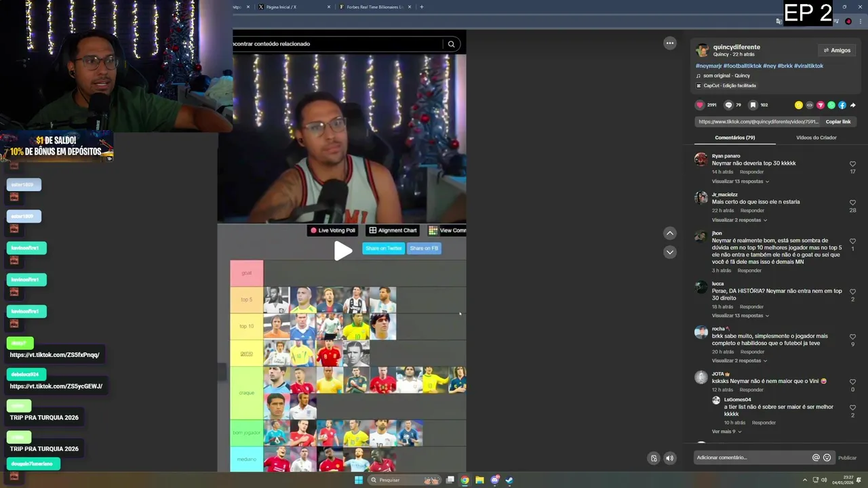
Task: Click the Amigos button
Action: [x=837, y=50]
